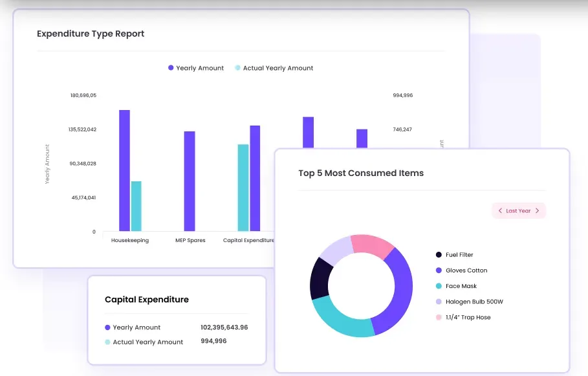Select the teal donut chart segment
This screenshot has width=588, height=376.
click(342, 319)
